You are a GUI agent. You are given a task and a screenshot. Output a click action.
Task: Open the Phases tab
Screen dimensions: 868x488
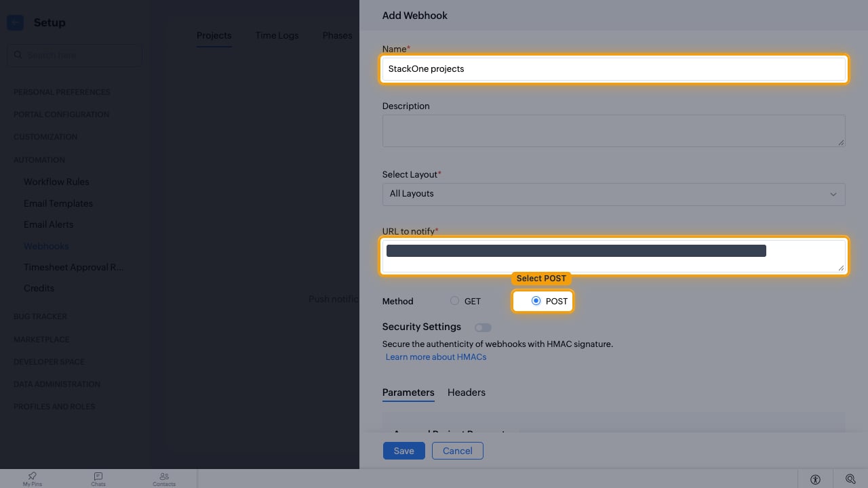point(337,35)
